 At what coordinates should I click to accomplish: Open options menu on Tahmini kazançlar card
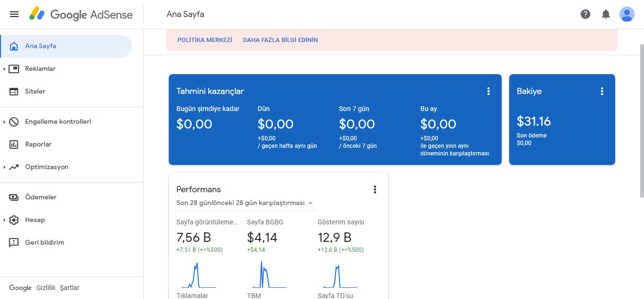click(488, 91)
